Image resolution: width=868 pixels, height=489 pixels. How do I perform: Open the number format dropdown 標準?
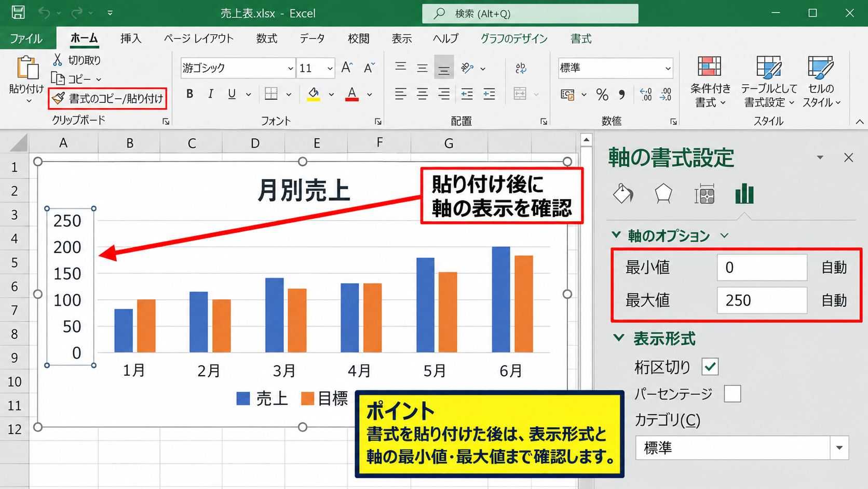(x=668, y=68)
